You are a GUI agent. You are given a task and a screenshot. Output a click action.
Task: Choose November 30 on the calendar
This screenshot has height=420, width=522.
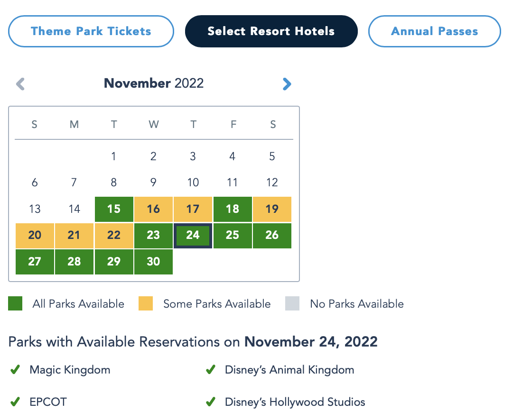point(153,262)
